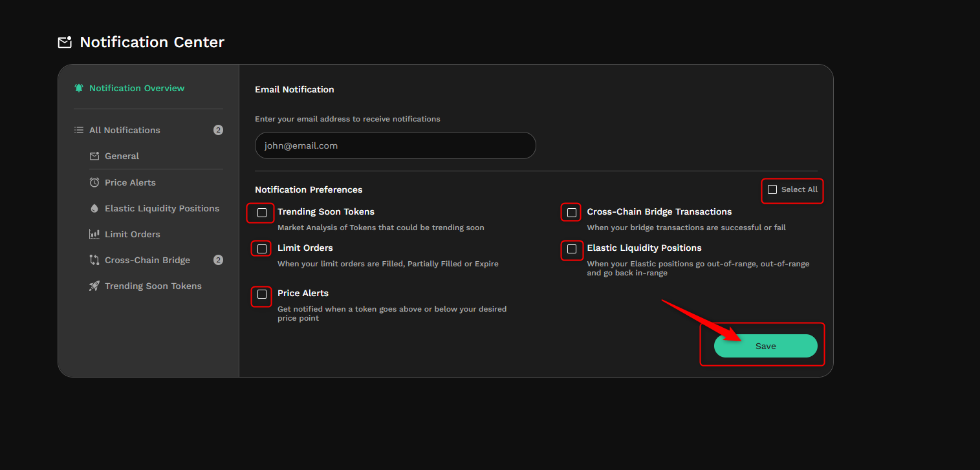Click the 'Market Analysis of Tokens' description text

point(381,228)
